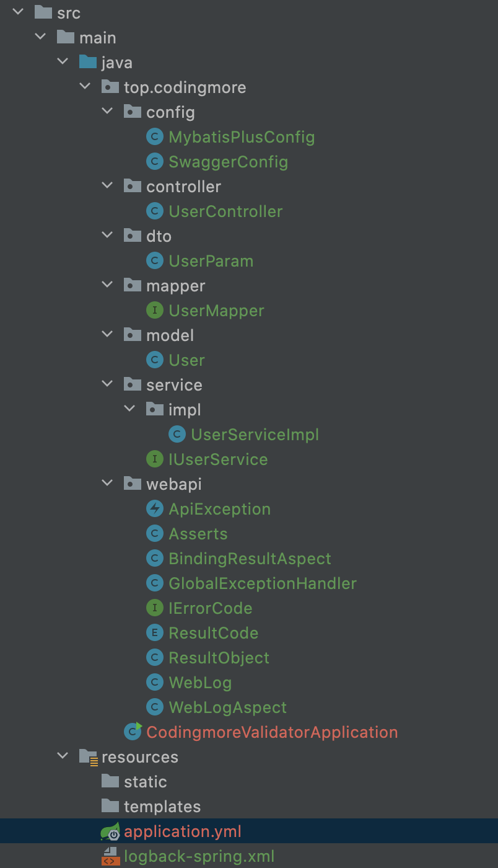Click the Spring leaf icon beside application.yml
Screen dimensions: 498x868
(110, 831)
